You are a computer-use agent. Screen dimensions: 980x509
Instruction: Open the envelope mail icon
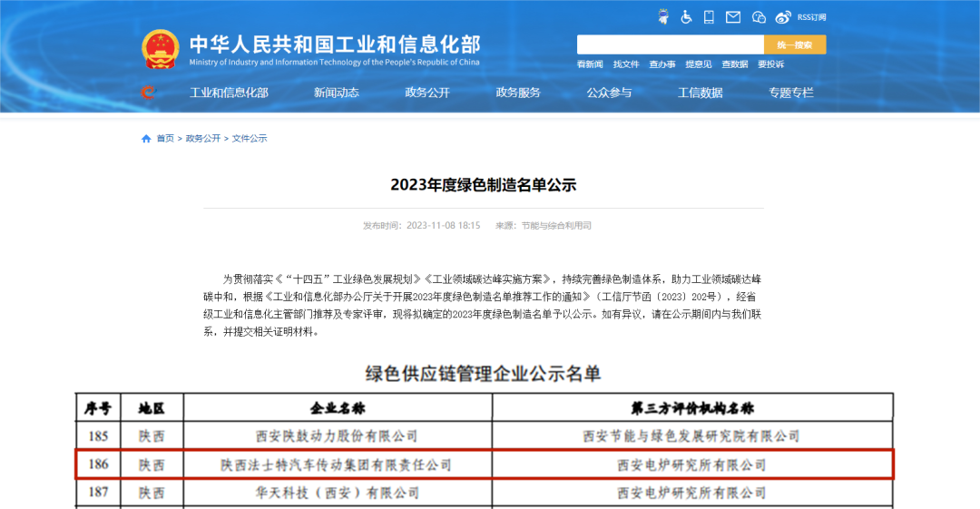point(733,16)
